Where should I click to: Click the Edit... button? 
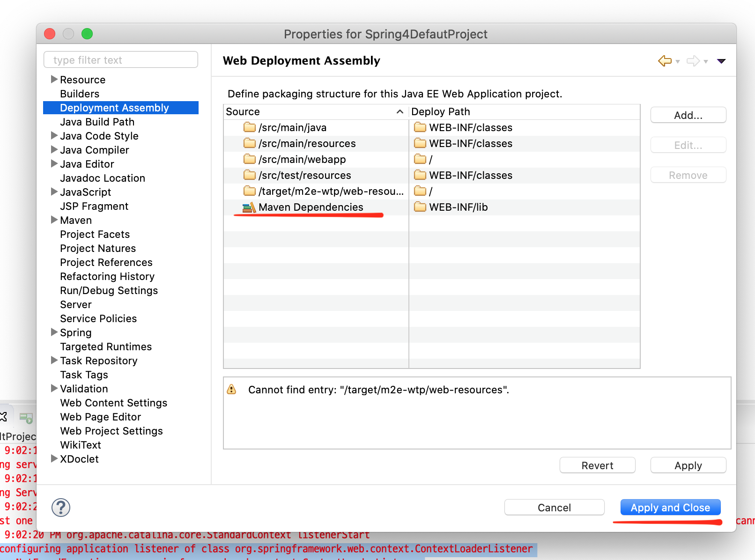(688, 145)
